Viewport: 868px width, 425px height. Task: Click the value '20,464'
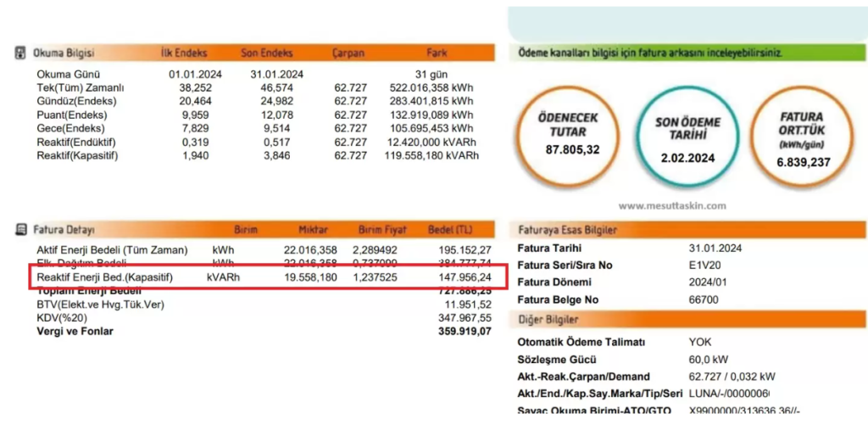coord(196,102)
